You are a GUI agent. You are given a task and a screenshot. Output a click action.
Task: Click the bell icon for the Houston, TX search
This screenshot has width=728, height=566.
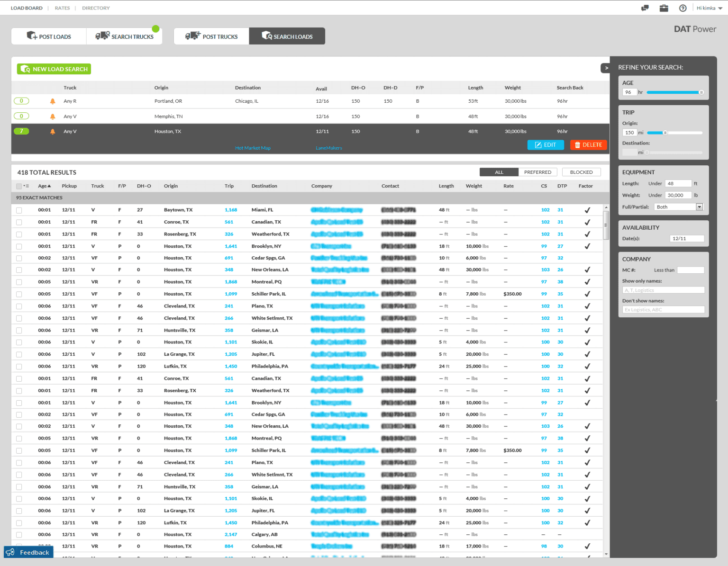click(x=52, y=131)
